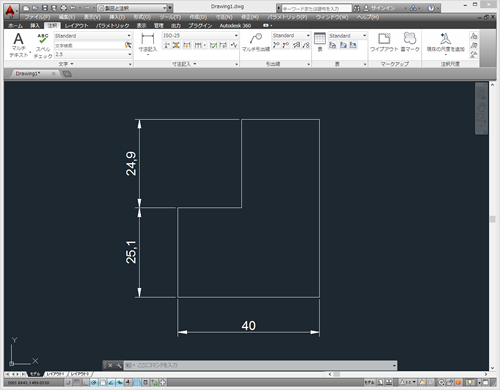Viewport: 500px width, 390px height.
Task: Click the モデル button in status bar
Action: click(x=369, y=382)
